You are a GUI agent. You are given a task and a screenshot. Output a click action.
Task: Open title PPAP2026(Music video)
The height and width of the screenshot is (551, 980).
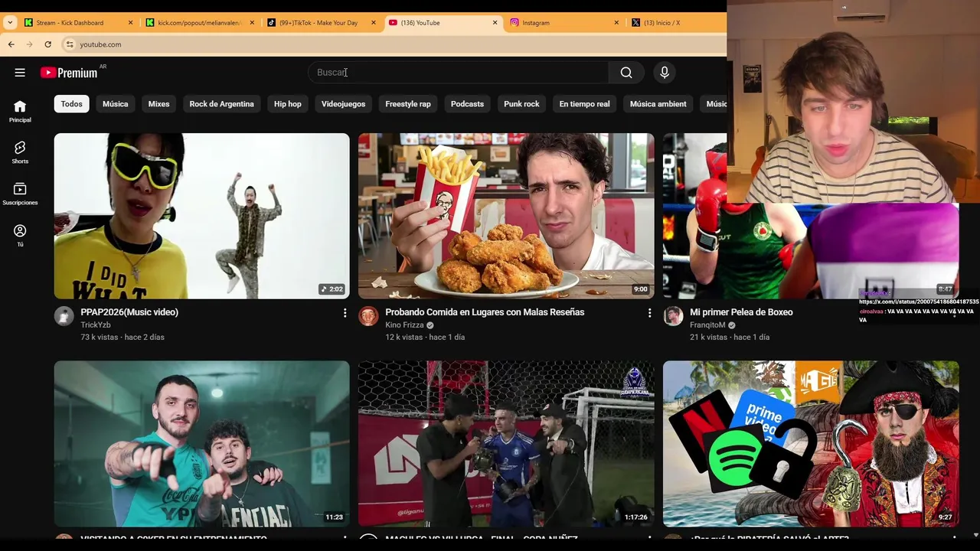(129, 312)
